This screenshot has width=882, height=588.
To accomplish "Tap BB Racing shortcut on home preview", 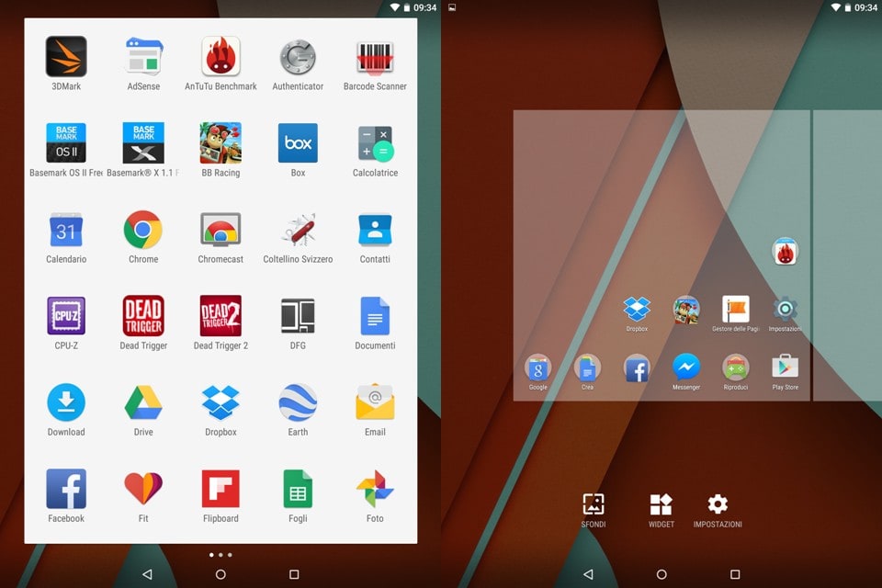I will tap(686, 310).
